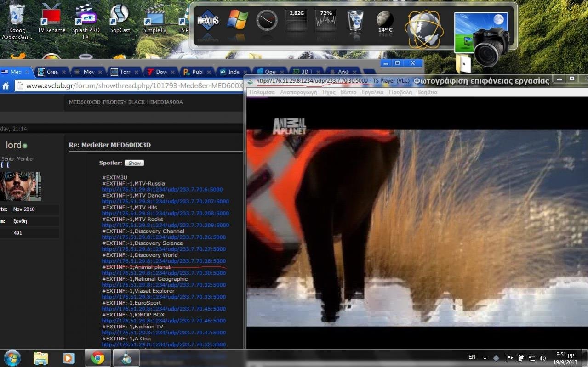
Task: Open Discovery Channel link ending 70.26:5000
Action: point(164,237)
